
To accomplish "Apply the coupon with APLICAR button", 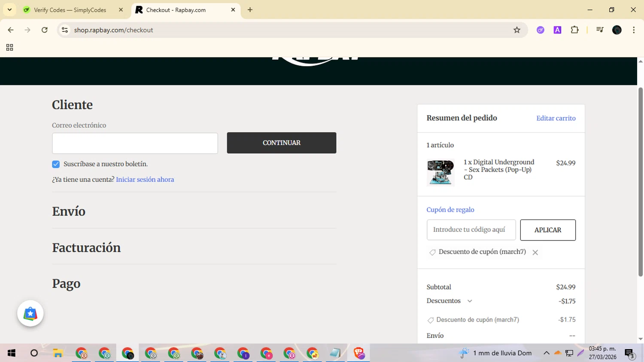I will click(x=548, y=230).
